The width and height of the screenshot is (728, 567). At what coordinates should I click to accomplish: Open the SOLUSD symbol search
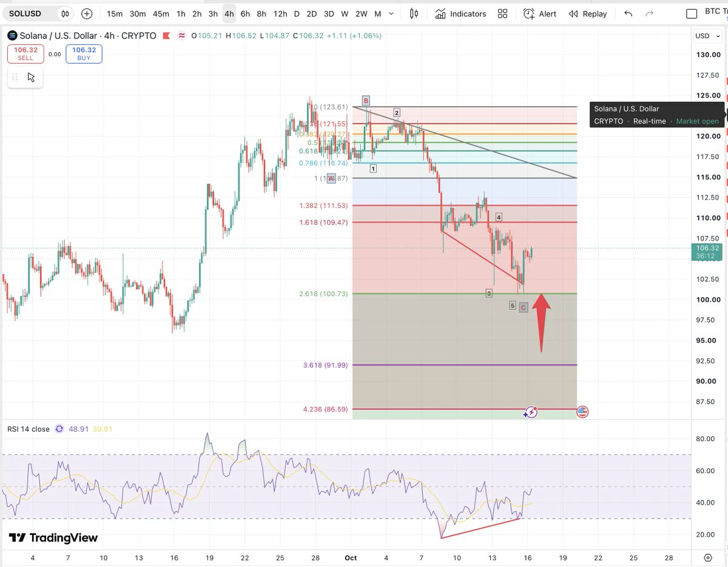point(24,13)
